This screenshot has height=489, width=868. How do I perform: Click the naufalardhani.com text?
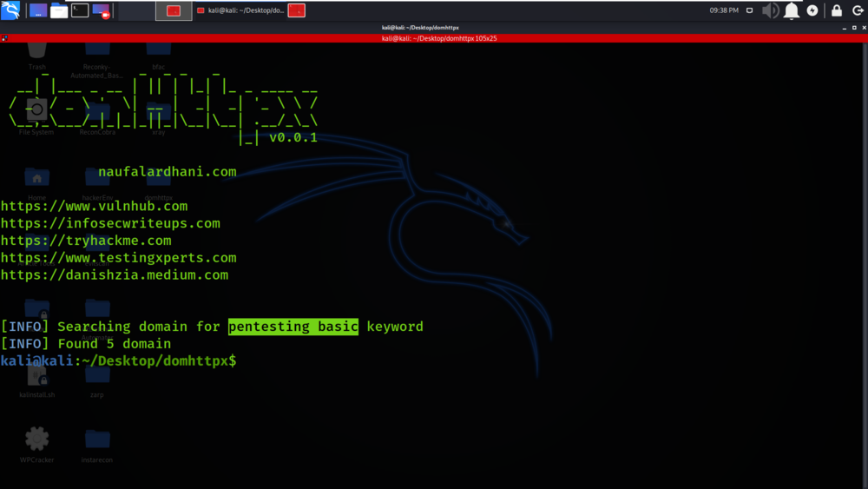coord(168,172)
